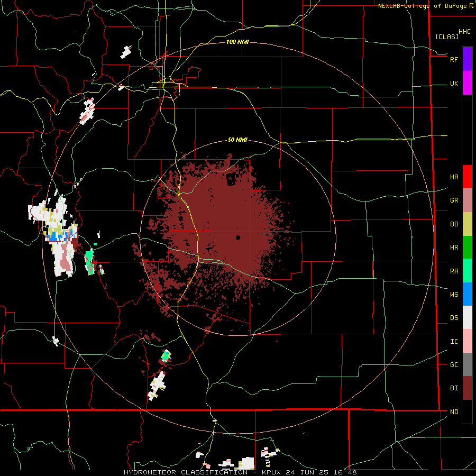Click the BI brown legend swatch
Image resolution: width=476 pixels, height=476 pixels.
pos(467,388)
